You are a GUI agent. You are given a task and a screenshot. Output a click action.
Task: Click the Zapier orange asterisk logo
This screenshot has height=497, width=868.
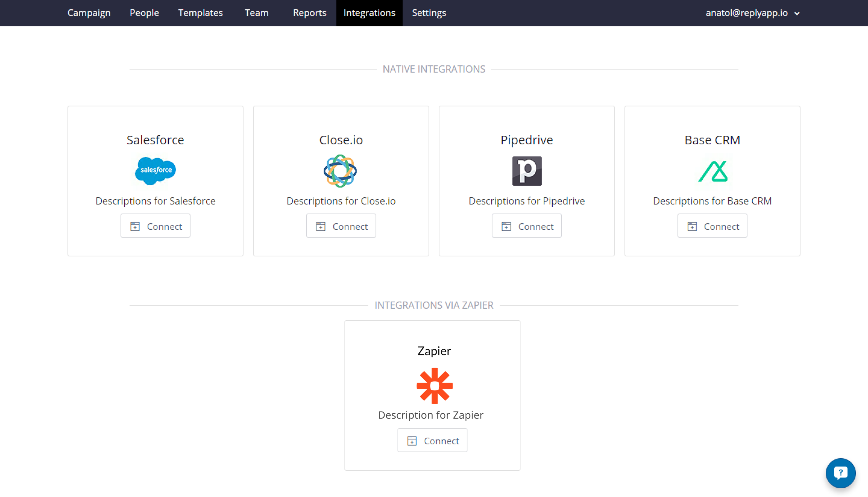(x=434, y=386)
